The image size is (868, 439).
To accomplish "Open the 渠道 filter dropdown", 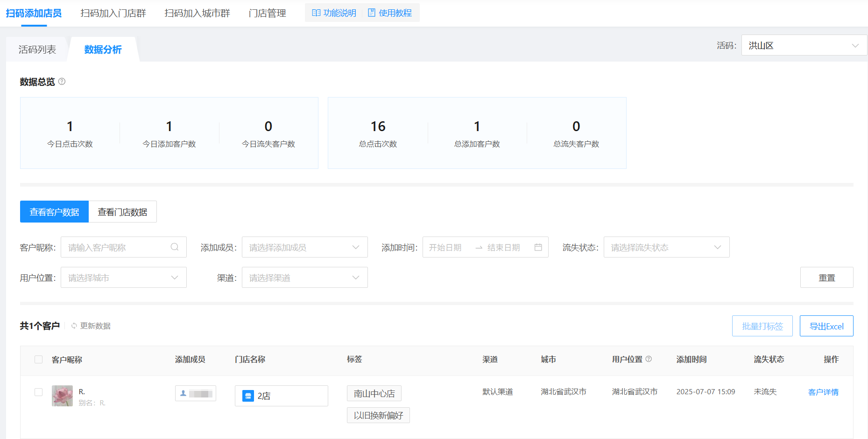I will pyautogui.click(x=304, y=278).
